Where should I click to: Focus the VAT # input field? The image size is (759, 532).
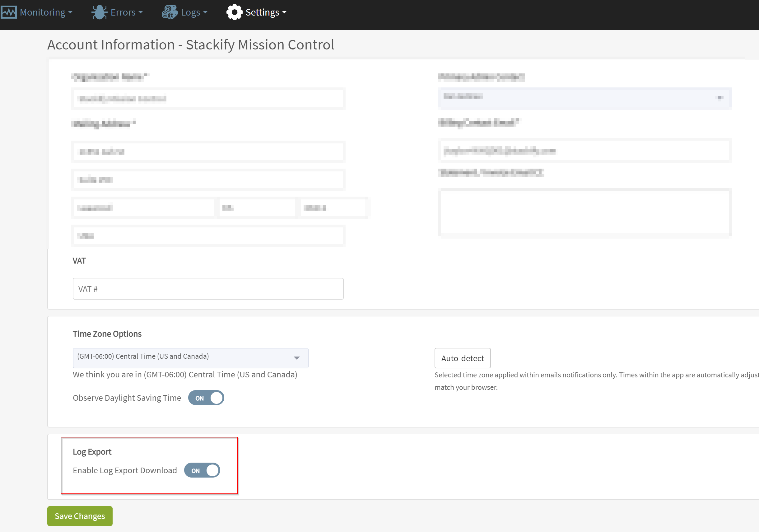(x=208, y=289)
